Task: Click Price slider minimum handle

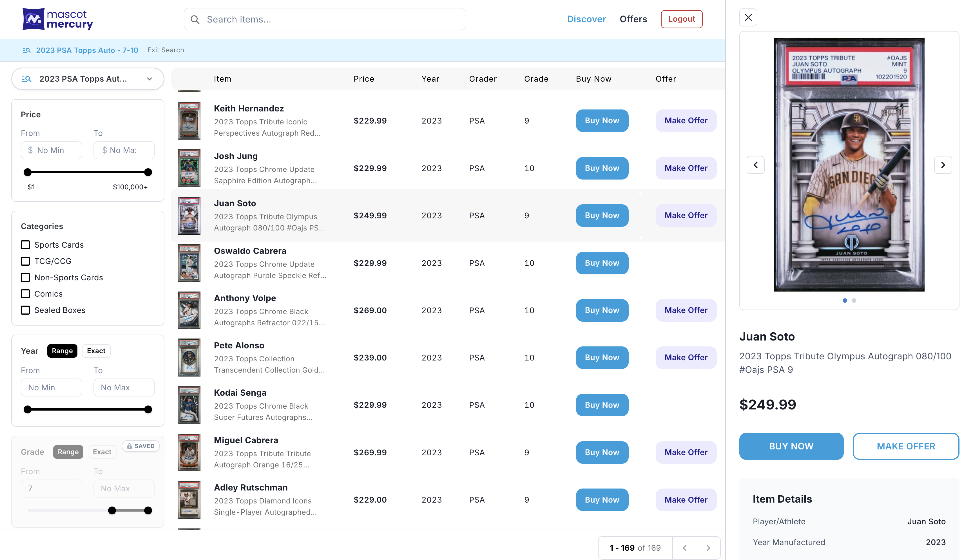Action: [x=27, y=172]
